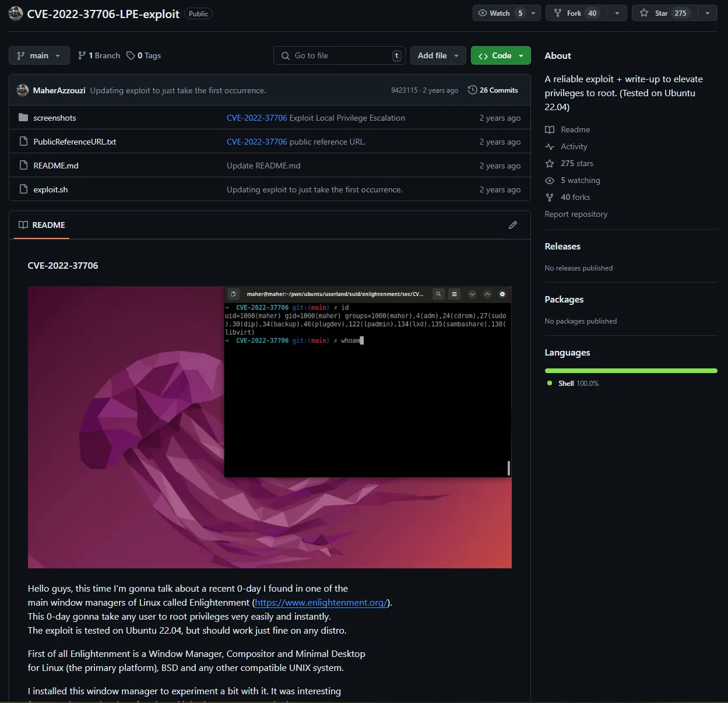Click the exploit.sh file icon

[23, 189]
